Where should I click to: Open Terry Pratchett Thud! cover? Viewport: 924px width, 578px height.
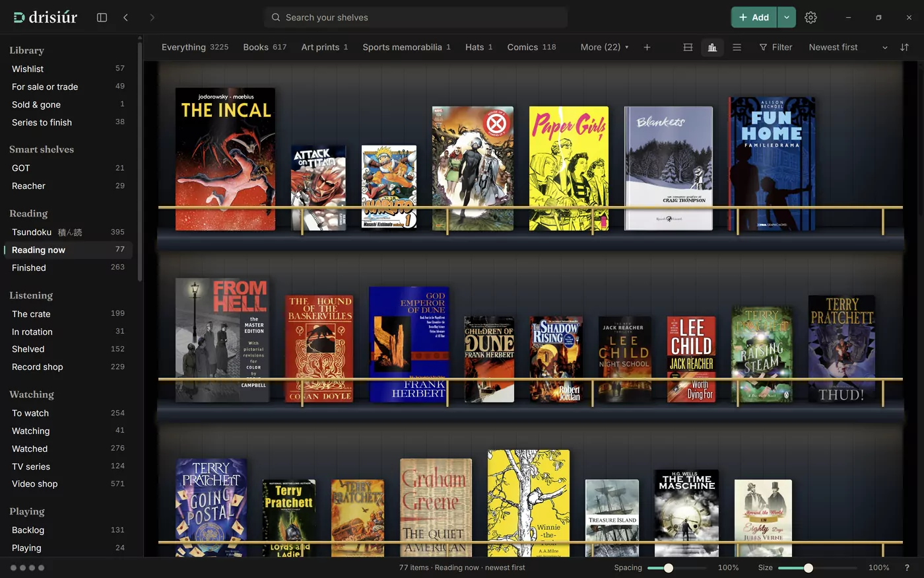pyautogui.click(x=841, y=349)
